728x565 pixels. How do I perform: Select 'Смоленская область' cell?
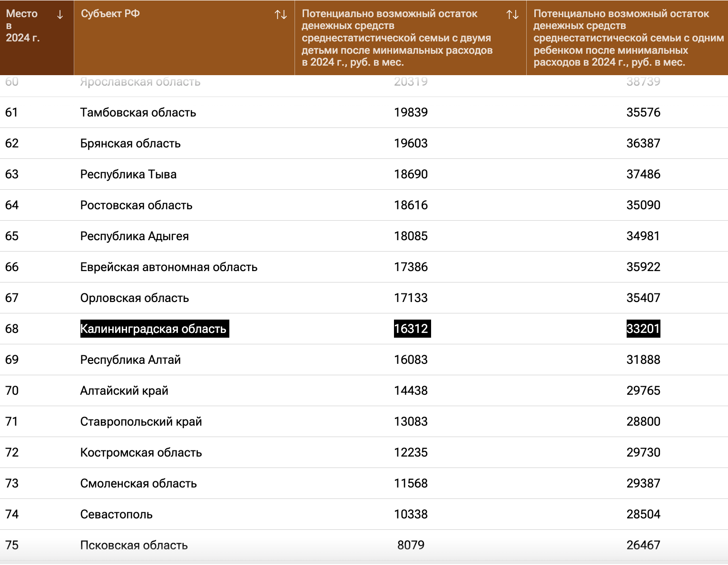138,483
